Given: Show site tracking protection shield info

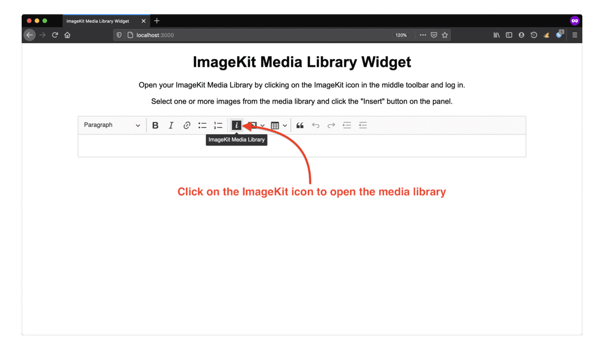Looking at the screenshot, I should coord(119,35).
